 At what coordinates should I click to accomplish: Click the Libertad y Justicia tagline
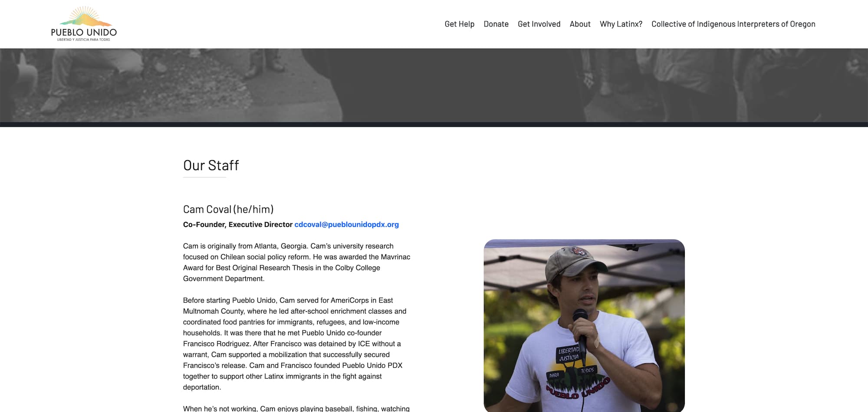[x=84, y=40]
